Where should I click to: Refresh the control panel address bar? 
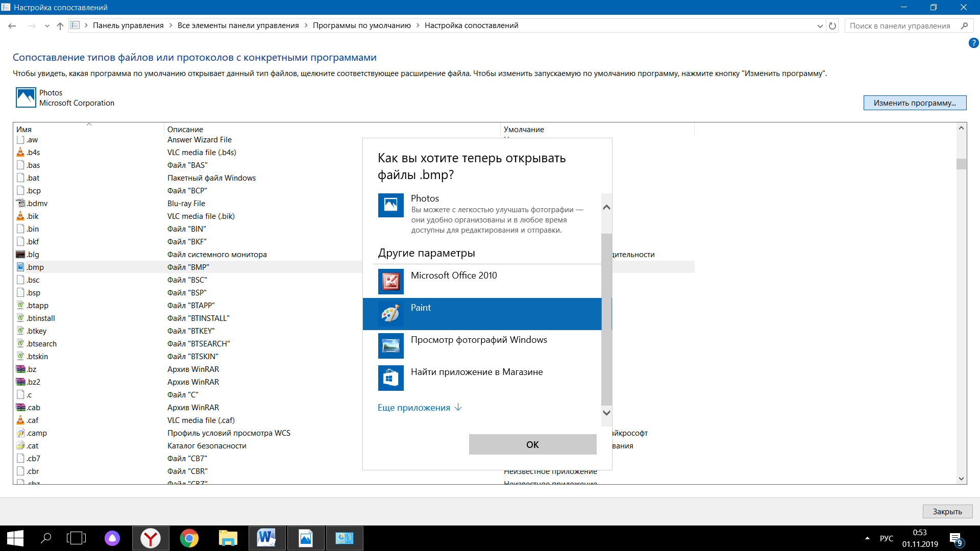click(832, 26)
